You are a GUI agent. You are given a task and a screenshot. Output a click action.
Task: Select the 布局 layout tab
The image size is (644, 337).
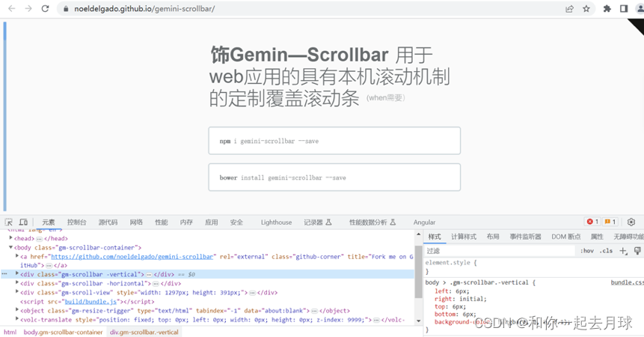[x=493, y=237]
